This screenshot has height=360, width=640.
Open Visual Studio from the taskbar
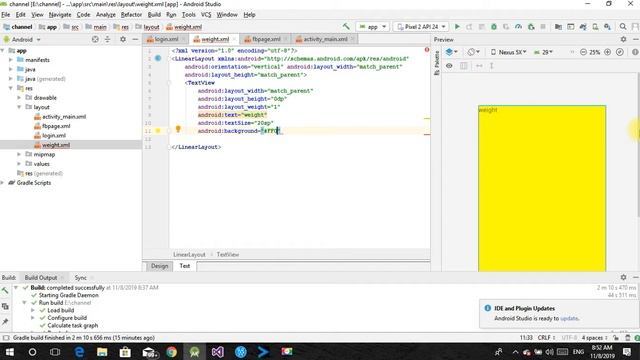pos(218,351)
